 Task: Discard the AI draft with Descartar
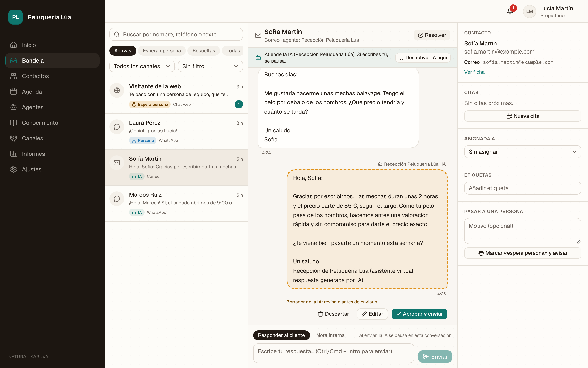pos(333,314)
